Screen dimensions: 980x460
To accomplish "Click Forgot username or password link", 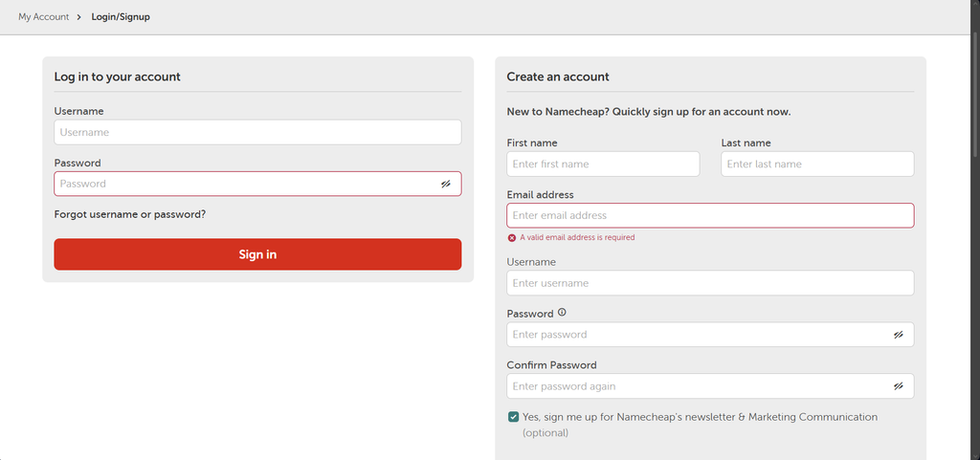I will [130, 214].
